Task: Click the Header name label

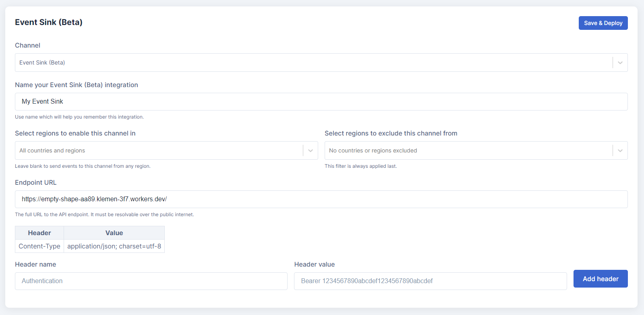Action: [35, 264]
